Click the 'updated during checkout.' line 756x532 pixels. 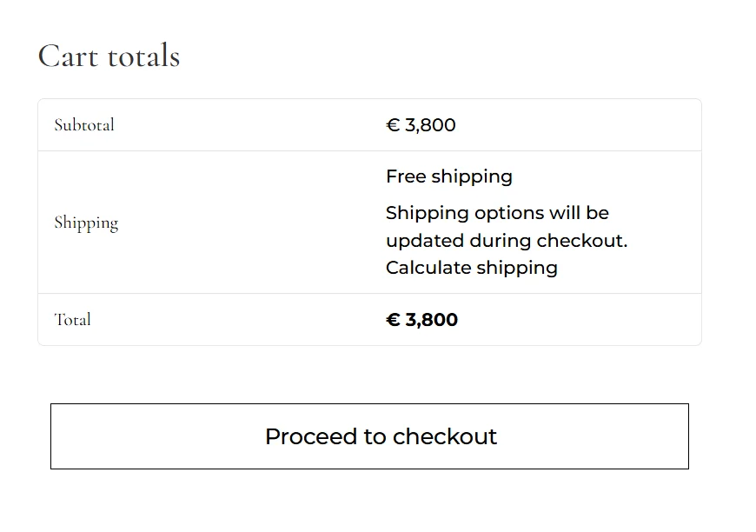pos(506,241)
